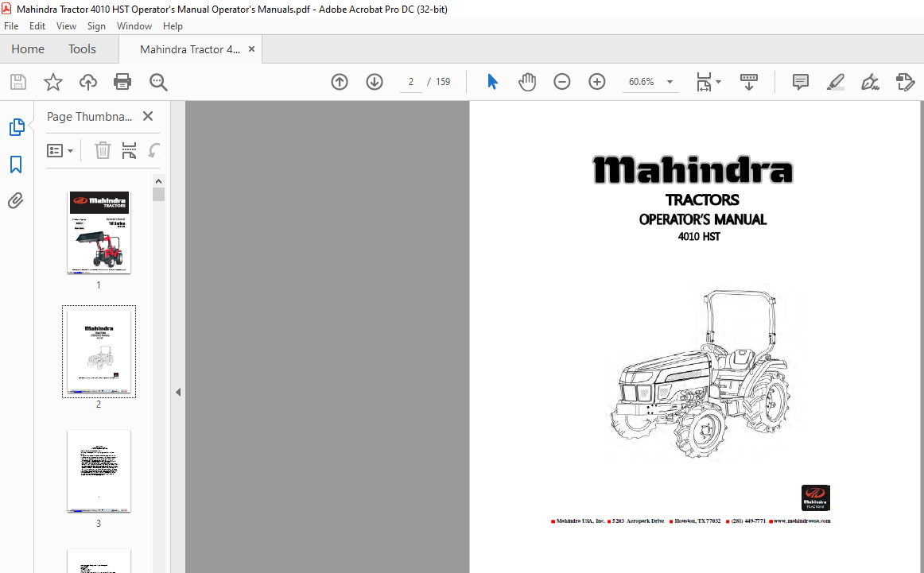The image size is (924, 573).
Task: Click thumbnail scrollbar up arrow
Action: tap(158, 181)
